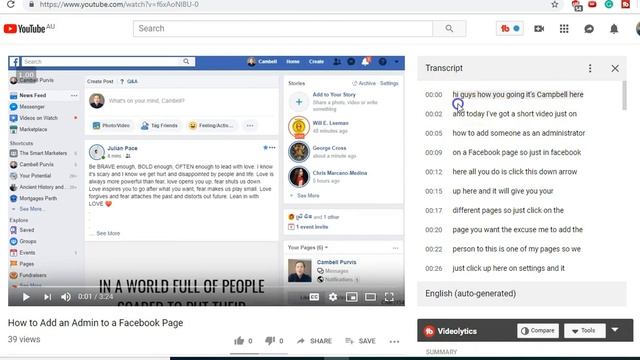Click the 39 views count

pos(24,339)
